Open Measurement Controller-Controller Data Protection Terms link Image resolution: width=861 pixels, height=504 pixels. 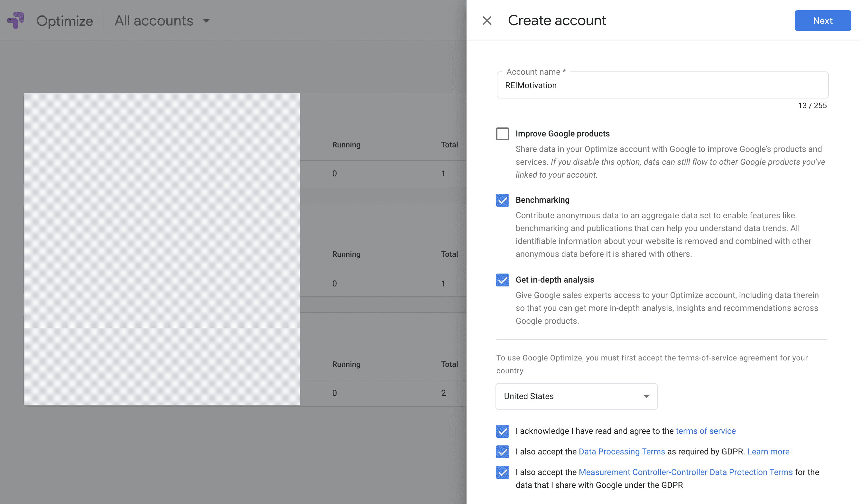point(685,472)
